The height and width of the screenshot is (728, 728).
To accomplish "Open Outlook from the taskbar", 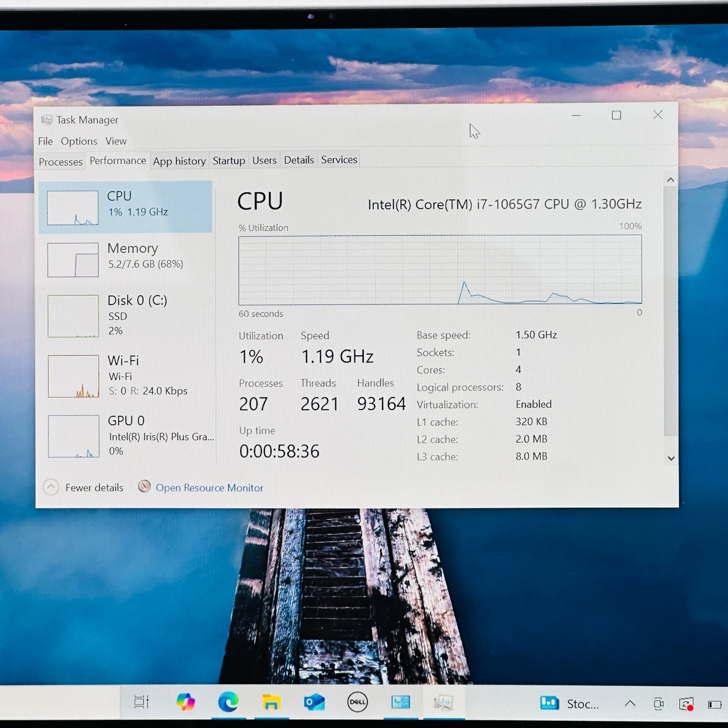I will [314, 702].
